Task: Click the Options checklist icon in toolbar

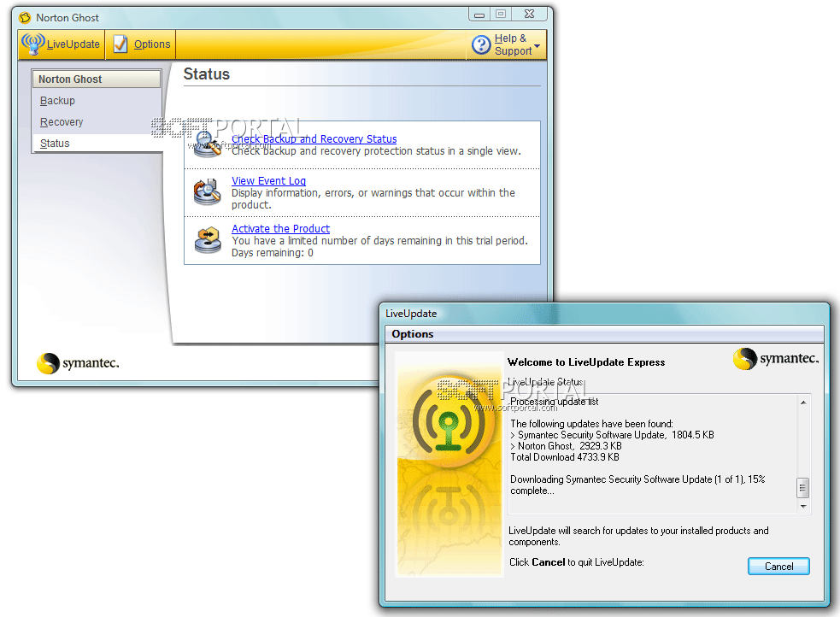Action: point(121,44)
